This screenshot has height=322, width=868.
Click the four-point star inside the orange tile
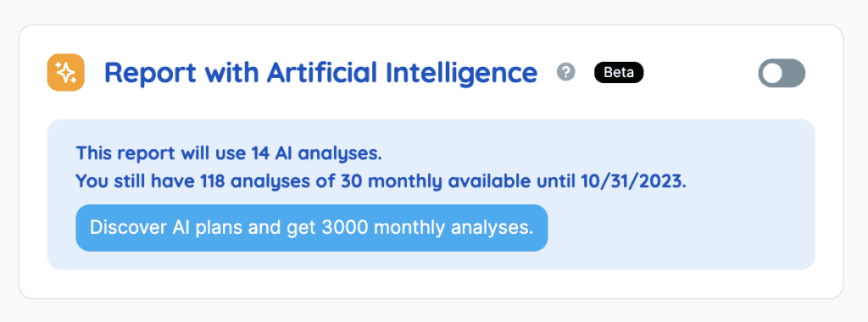pos(65,73)
